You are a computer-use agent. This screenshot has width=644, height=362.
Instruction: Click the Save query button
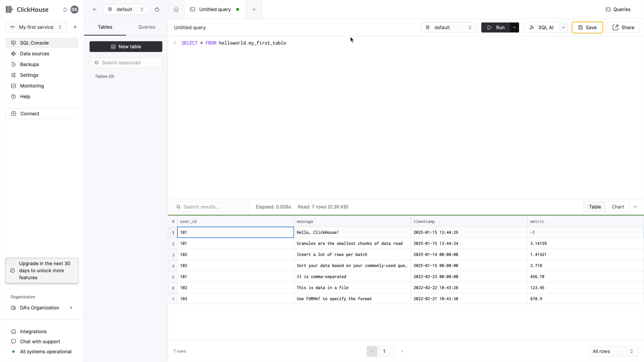pyautogui.click(x=587, y=27)
